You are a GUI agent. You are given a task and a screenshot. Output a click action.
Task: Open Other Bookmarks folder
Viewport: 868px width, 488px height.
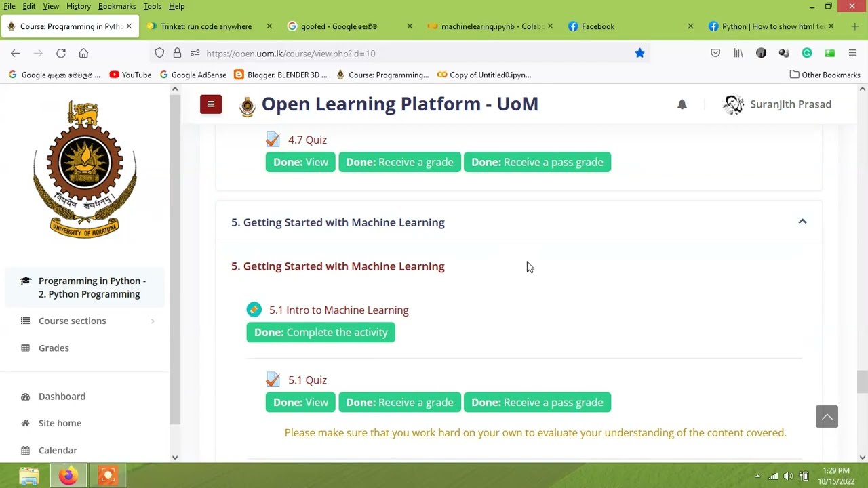click(x=825, y=75)
